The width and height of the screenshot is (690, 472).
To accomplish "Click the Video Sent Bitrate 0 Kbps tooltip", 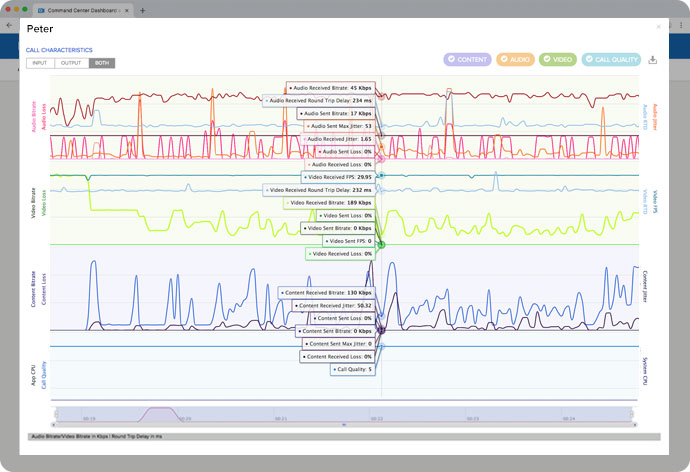I will coord(338,228).
